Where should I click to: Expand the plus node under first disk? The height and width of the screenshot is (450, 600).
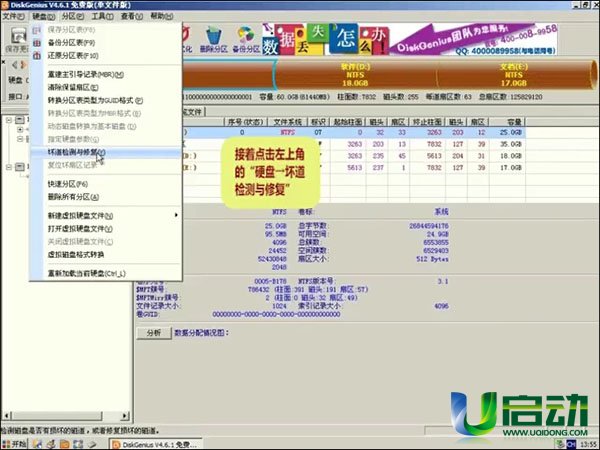coord(20,129)
